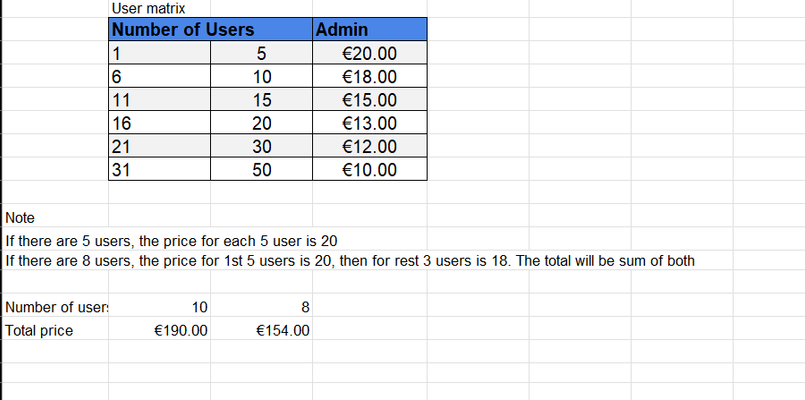Image resolution: width=805 pixels, height=400 pixels.
Task: Select the 'Admin' header cell
Action: click(x=370, y=29)
